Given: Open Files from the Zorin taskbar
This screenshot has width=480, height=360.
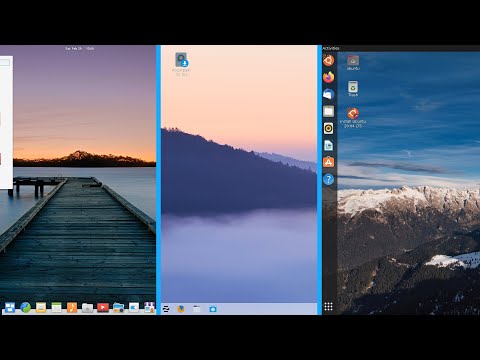Looking at the screenshot, I should (197, 309).
